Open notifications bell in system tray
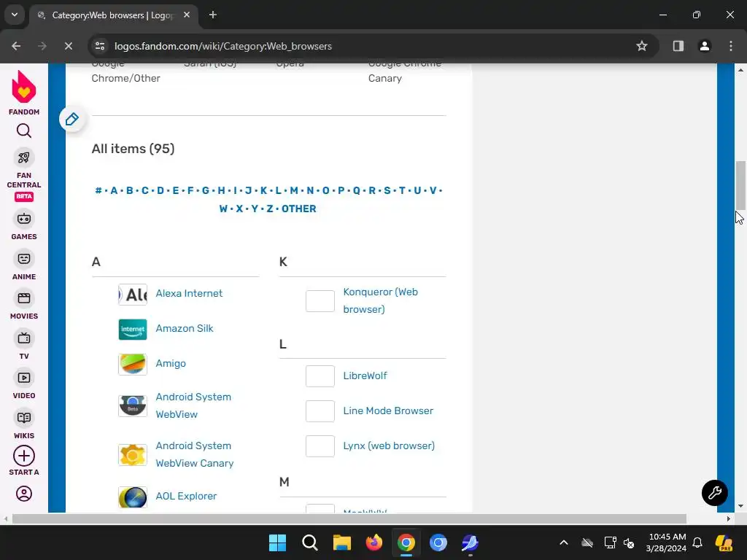The width and height of the screenshot is (747, 560). pos(697,542)
